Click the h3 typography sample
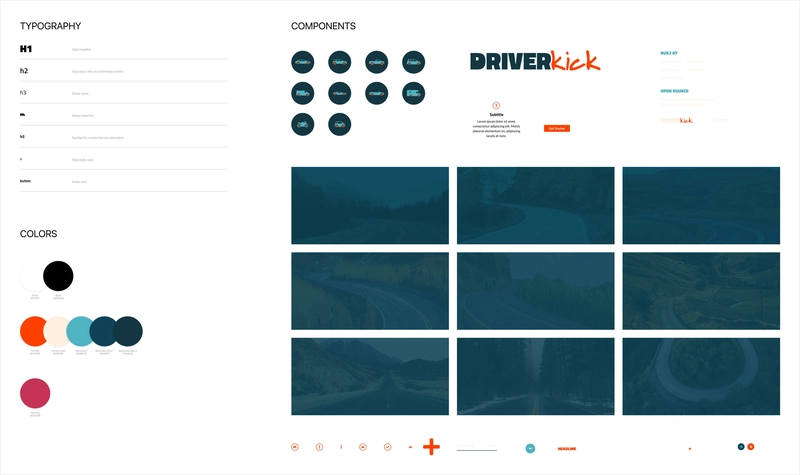 [x=23, y=93]
